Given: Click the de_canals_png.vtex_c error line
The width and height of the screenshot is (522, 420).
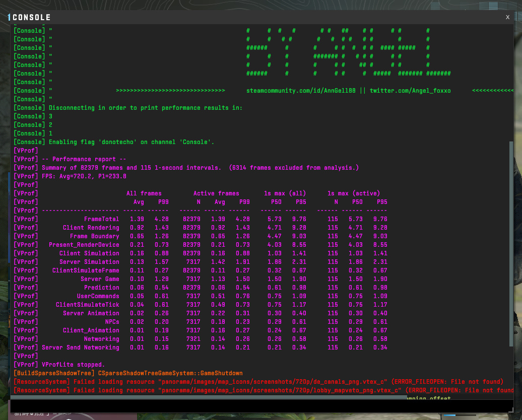Looking at the screenshot, I should [x=258, y=382].
